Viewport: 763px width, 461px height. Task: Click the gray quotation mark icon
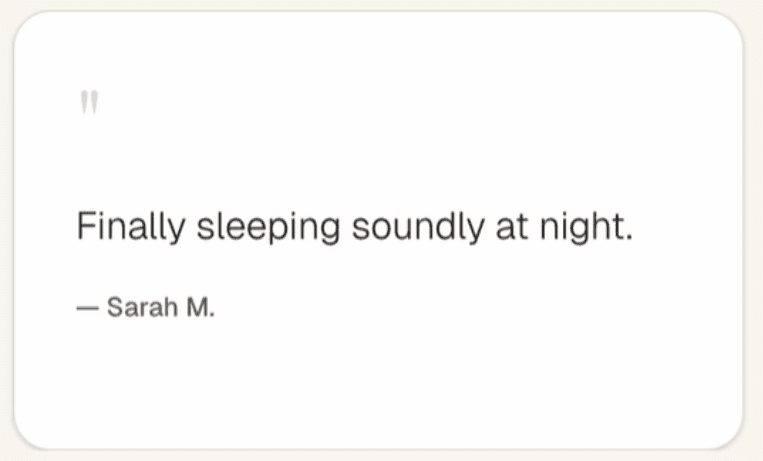coord(88,102)
